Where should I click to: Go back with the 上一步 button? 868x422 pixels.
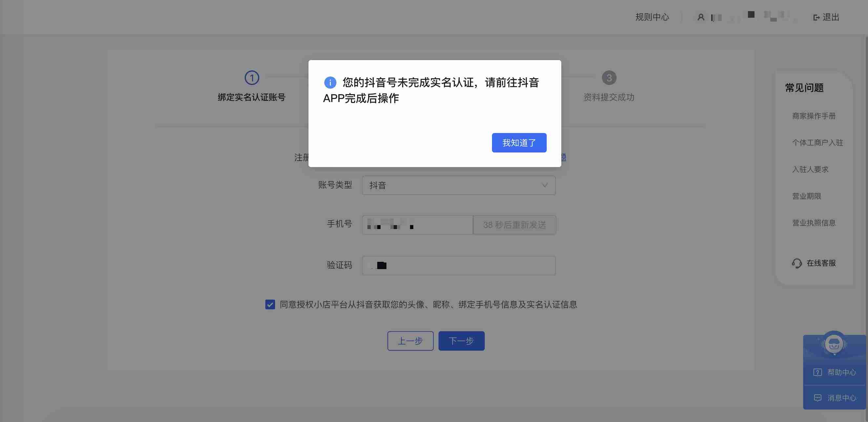[x=410, y=341]
